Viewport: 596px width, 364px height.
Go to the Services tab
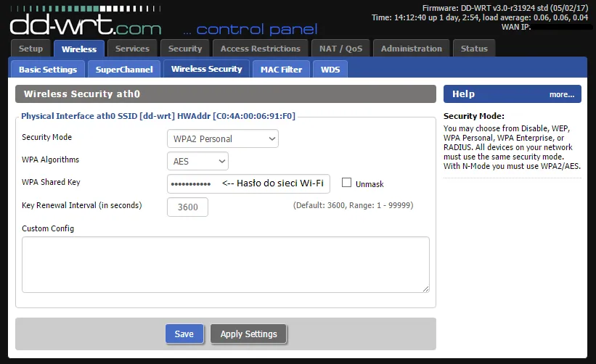(x=132, y=49)
